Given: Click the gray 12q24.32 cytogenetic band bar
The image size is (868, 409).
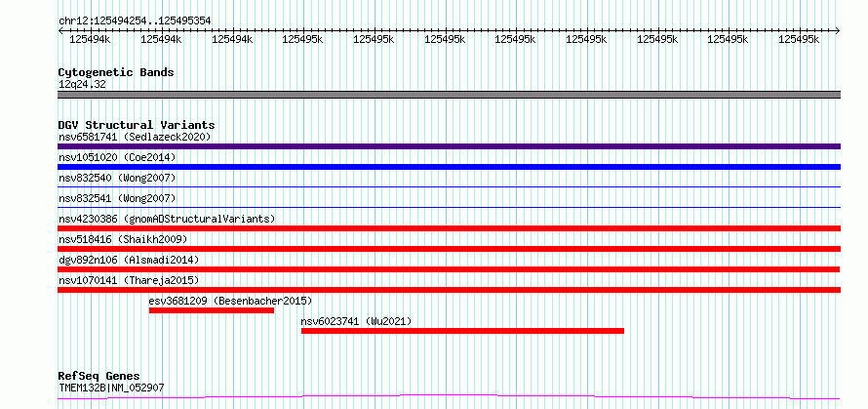Looking at the screenshot, I should tap(449, 95).
